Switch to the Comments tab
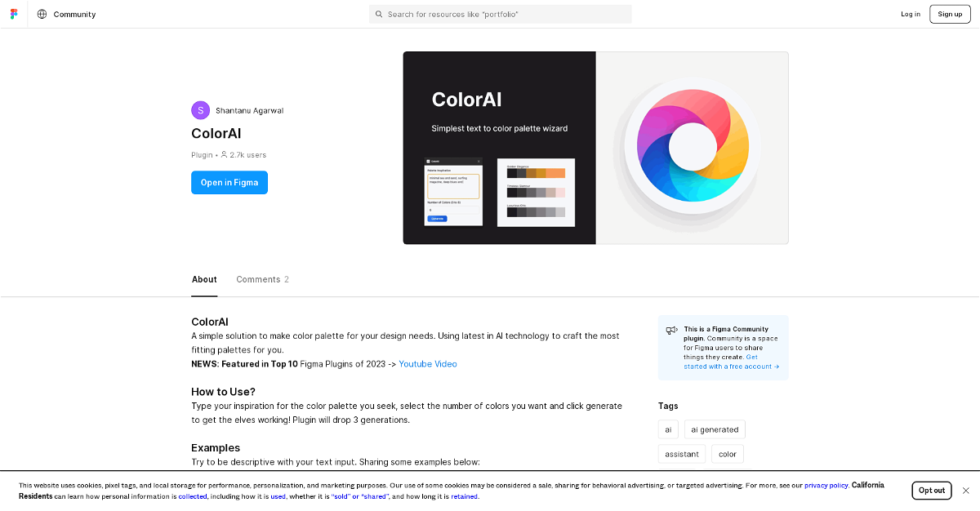The width and height of the screenshot is (980, 511). click(x=262, y=279)
